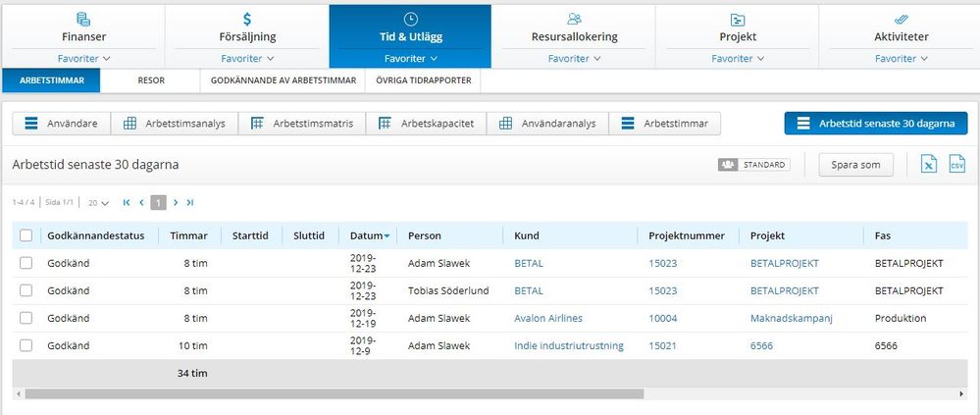Screen dimensions: 980x415
Task: Check the Indie industriutrustning row
Action: (26, 345)
